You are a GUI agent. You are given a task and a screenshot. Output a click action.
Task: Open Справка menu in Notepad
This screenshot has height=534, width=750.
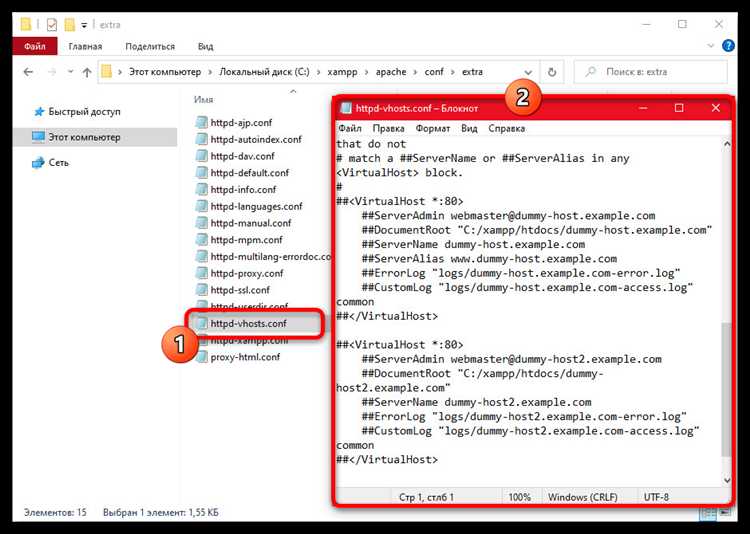(x=507, y=128)
